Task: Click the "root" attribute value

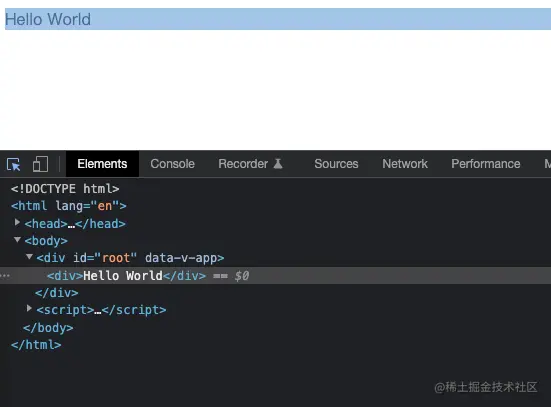Action: 116,258
